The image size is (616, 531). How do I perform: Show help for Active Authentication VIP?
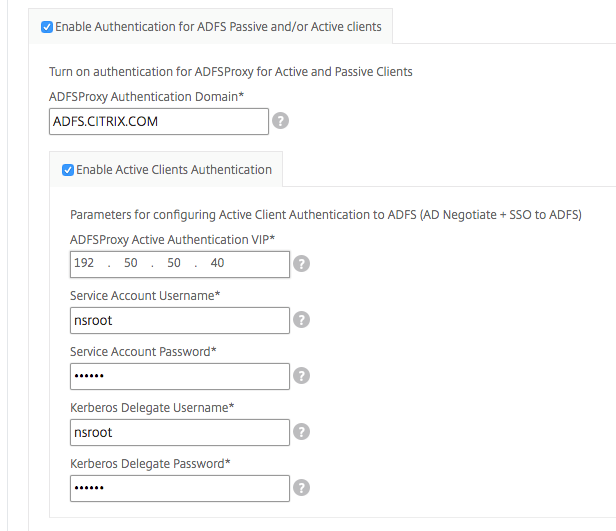[x=301, y=264]
